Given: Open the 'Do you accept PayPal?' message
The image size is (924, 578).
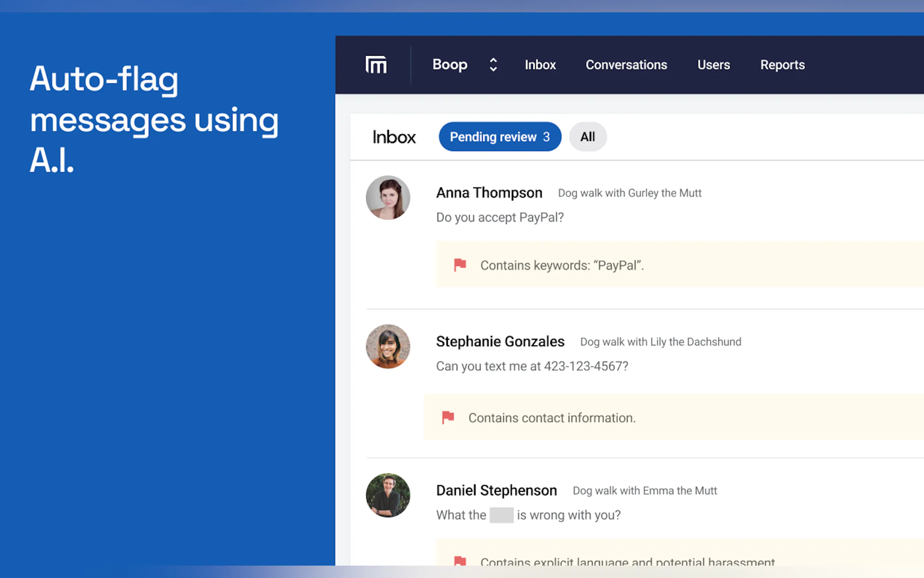Looking at the screenshot, I should point(499,218).
